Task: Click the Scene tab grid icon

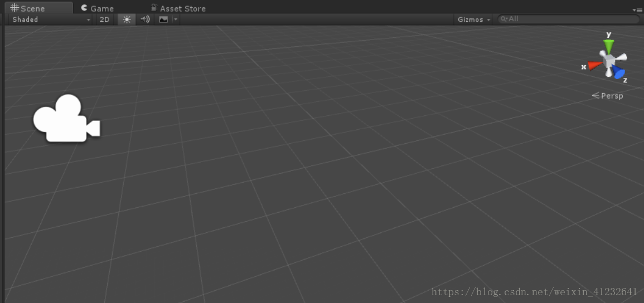Action: tap(15, 8)
